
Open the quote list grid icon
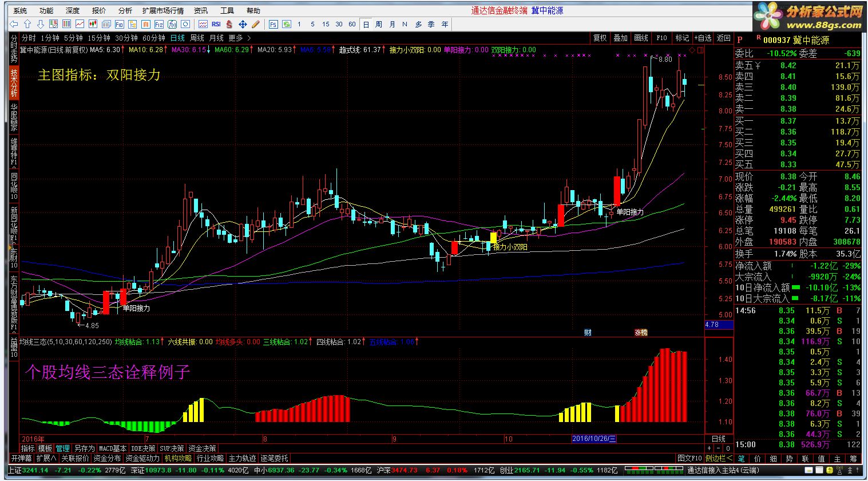(x=66, y=24)
